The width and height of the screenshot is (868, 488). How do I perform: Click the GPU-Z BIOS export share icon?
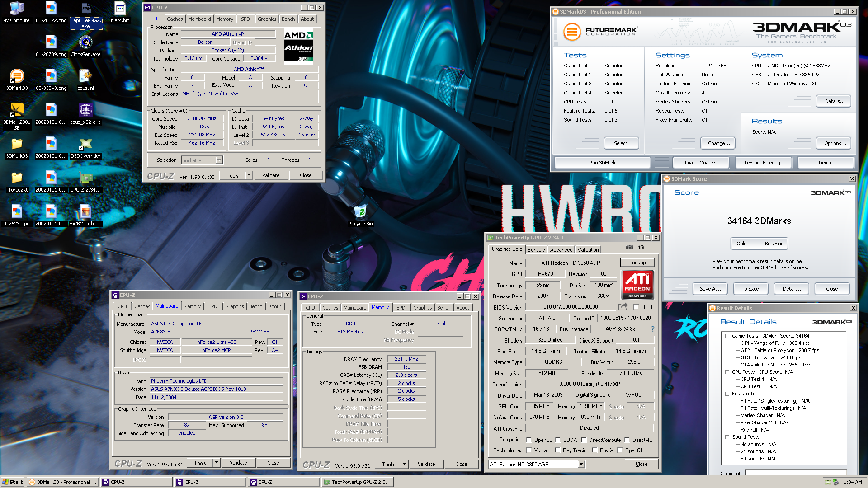click(x=623, y=307)
